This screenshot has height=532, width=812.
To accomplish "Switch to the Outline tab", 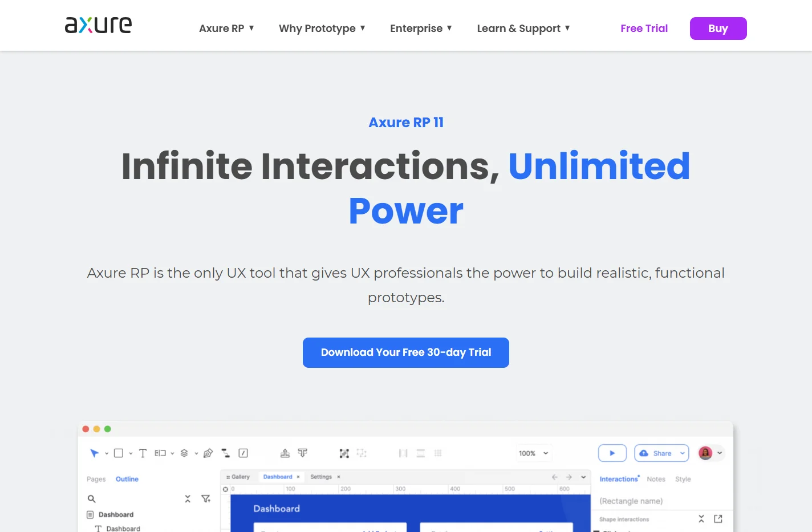I will coord(127,479).
